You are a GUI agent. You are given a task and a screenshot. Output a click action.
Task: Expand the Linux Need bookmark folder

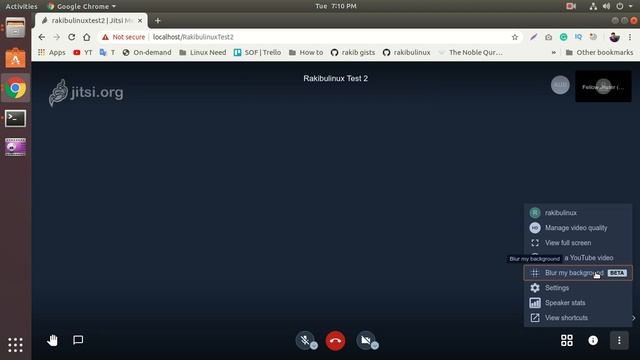click(x=202, y=52)
